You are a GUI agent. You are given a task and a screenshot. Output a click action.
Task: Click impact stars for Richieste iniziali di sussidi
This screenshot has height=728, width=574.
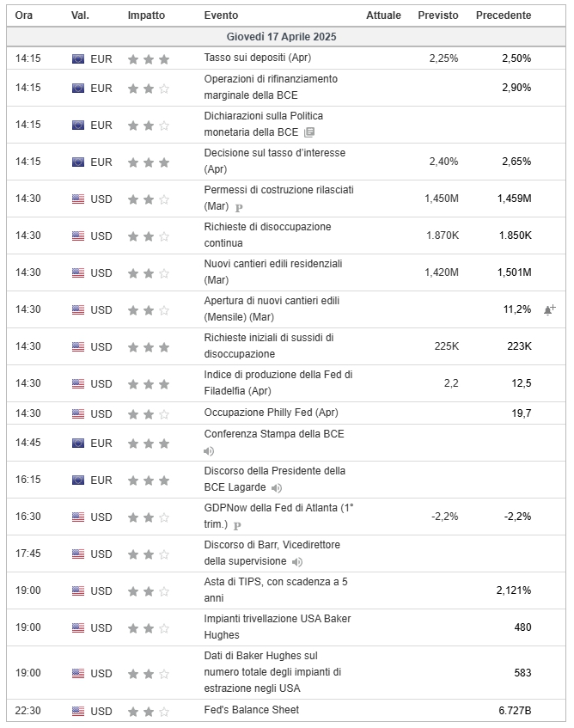(x=149, y=346)
